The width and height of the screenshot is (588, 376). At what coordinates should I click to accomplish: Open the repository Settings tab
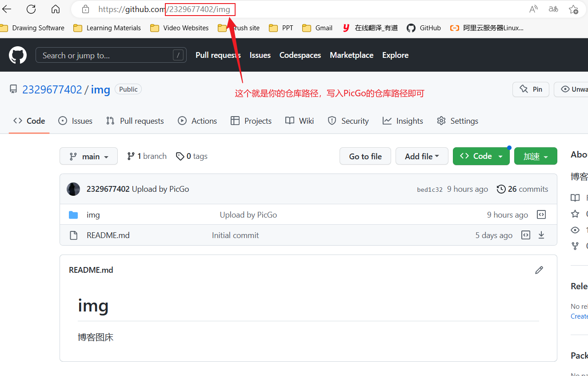pyautogui.click(x=457, y=121)
